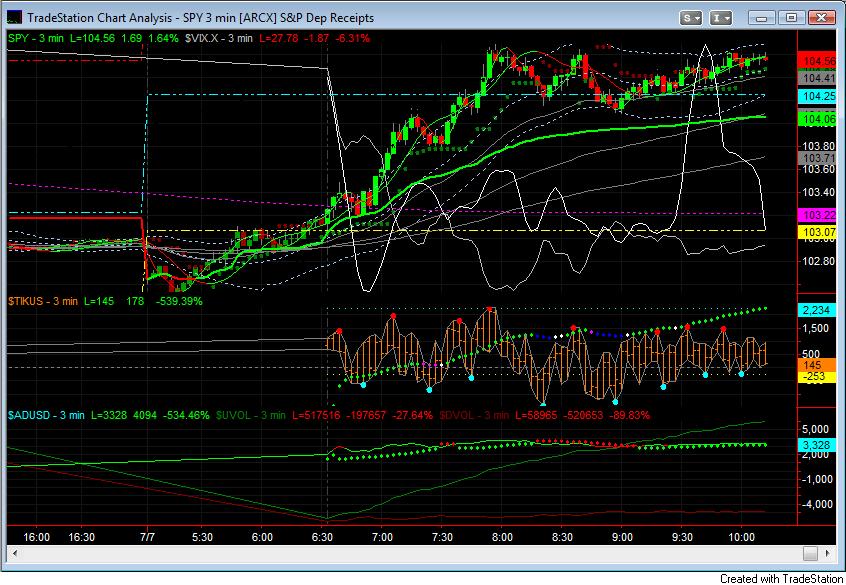Select the '$ADUSD - 3 min' status label

[x=46, y=415]
